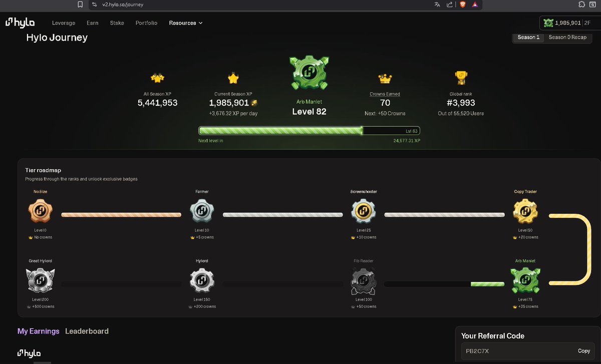The width and height of the screenshot is (601, 364).
Task: Switch to Season 0 Recap tab
Action: (x=567, y=37)
